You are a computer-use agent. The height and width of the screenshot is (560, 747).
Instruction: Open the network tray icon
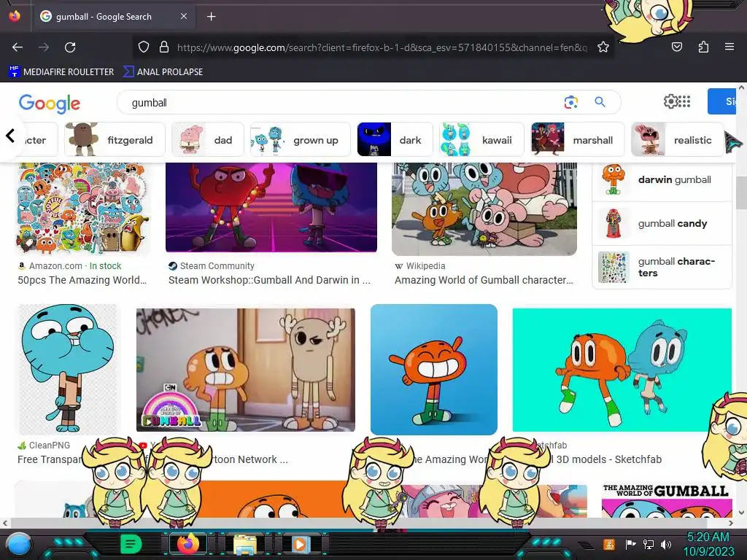(649, 545)
